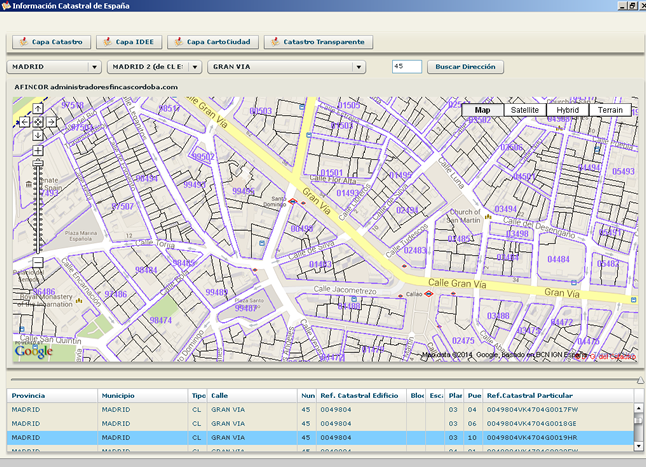This screenshot has height=467, width=646.
Task: Open the MADRID province dropdown
Action: tap(54, 67)
